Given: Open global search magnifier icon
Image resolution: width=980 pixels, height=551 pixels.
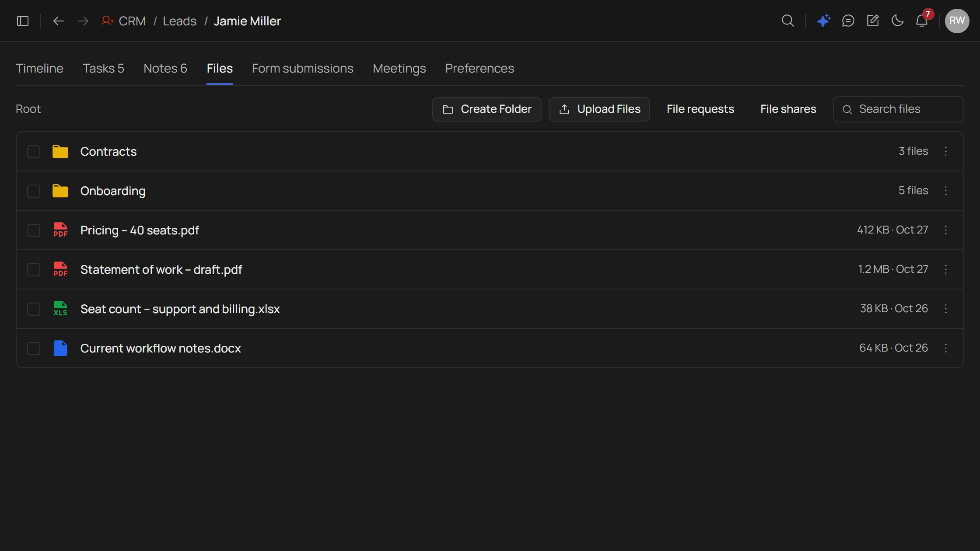Looking at the screenshot, I should 788,21.
